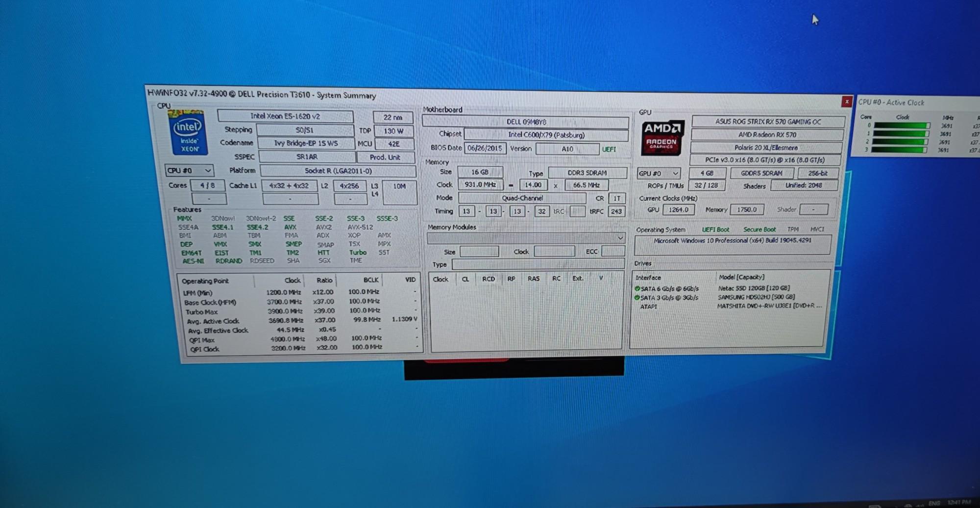
Task: Select the LFM (Min) operating point row
Action: coord(300,292)
